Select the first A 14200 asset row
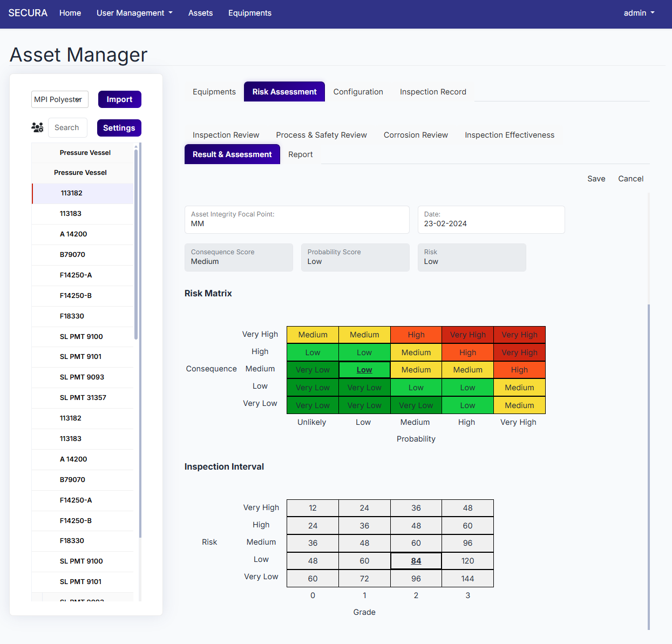 click(x=83, y=234)
